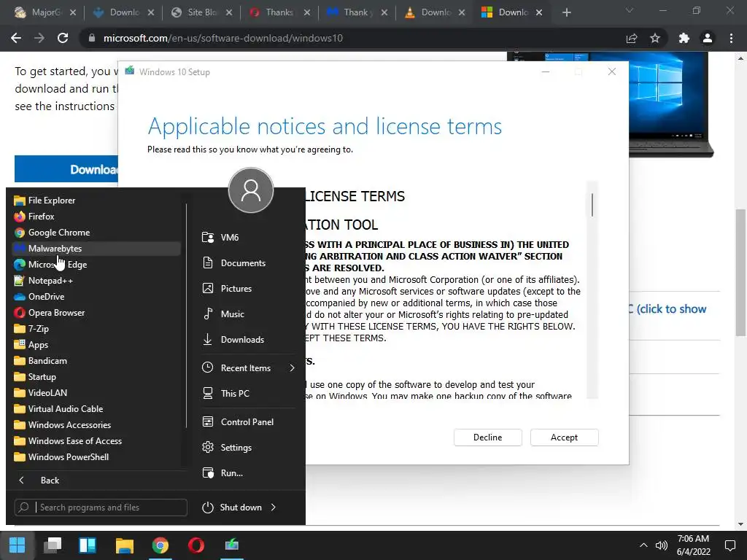Screen dimensions: 747x560
Task: Launch Opera Browser from the programs list
Action: (96, 312)
